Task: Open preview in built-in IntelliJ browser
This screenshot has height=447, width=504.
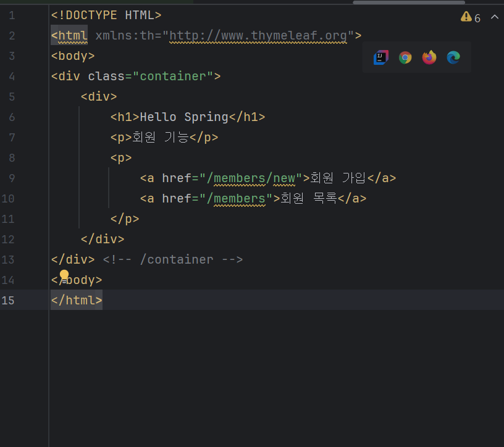Action: [x=381, y=57]
